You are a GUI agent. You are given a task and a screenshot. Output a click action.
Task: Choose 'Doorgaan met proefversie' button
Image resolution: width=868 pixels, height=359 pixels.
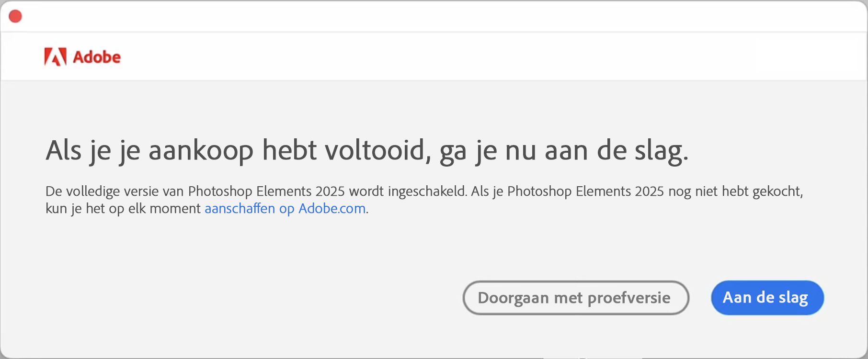tap(576, 298)
